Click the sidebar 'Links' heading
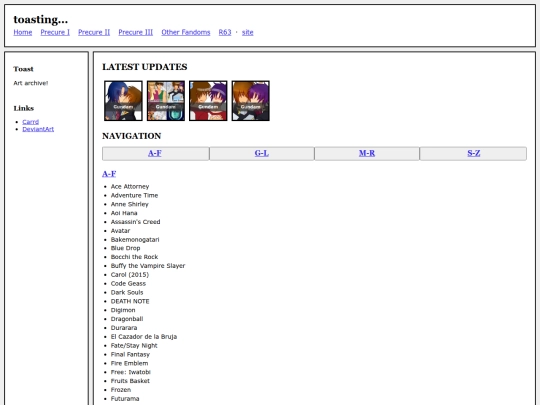Image resolution: width=540 pixels, height=405 pixels. point(24,108)
